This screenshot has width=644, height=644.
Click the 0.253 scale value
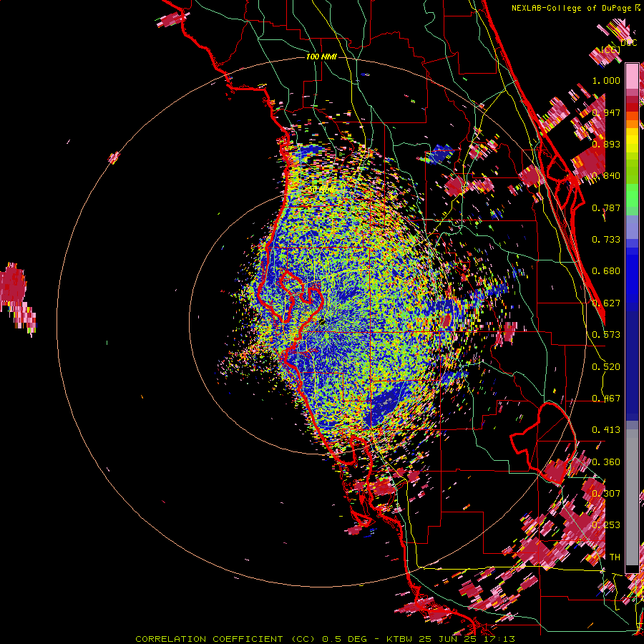click(x=606, y=525)
